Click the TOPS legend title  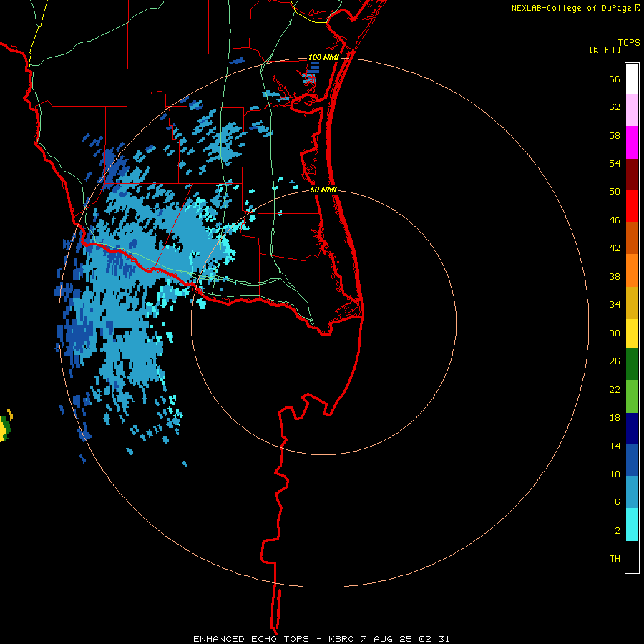(629, 42)
